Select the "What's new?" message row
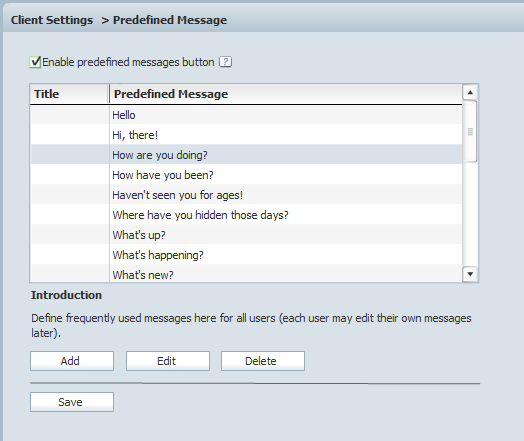524x441 pixels. click(246, 274)
